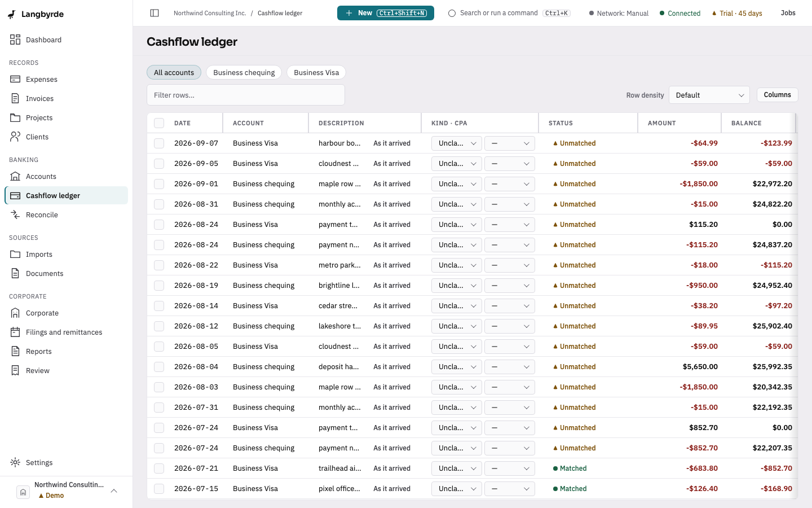Check the 2026-09-05 cloudnest row checkbox
The image size is (812, 508).
click(159, 164)
